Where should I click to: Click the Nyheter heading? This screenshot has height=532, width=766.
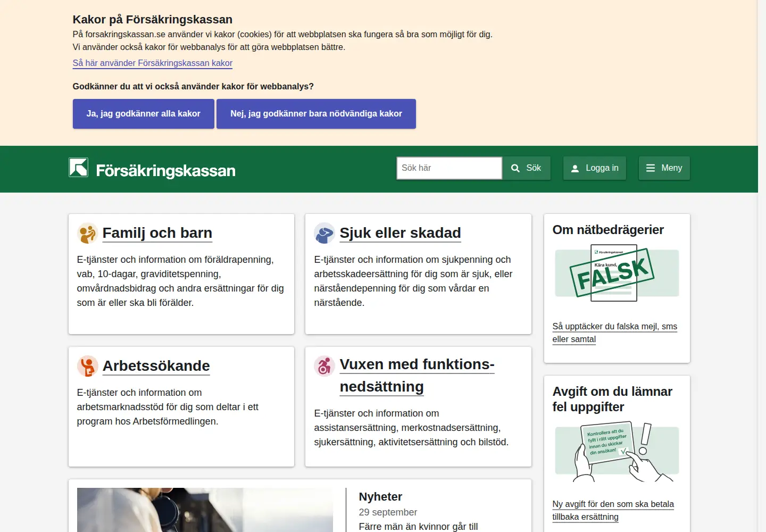(x=380, y=496)
